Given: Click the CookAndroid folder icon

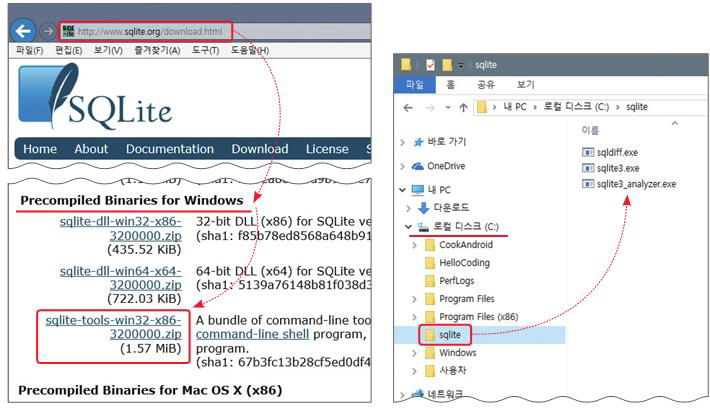Looking at the screenshot, I should [x=430, y=245].
